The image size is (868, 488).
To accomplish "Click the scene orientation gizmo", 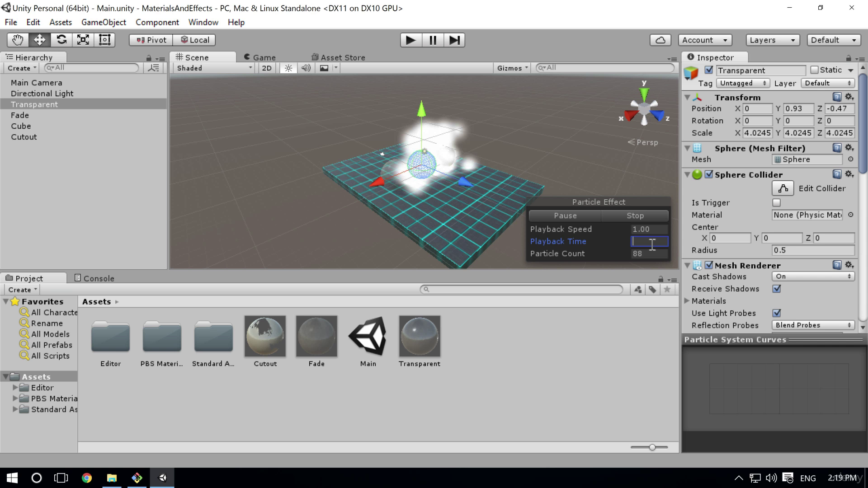I will click(644, 109).
